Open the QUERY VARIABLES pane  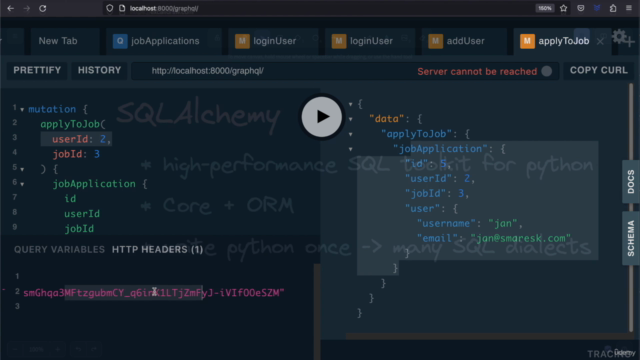click(59, 249)
